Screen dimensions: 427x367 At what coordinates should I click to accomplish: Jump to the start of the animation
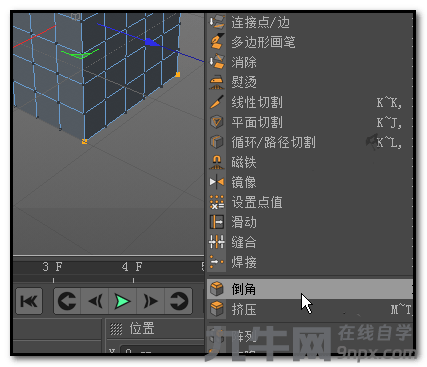[29, 301]
